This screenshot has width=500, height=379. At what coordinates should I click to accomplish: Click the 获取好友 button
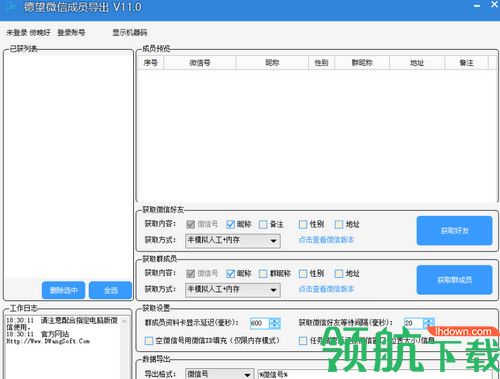[x=454, y=231]
